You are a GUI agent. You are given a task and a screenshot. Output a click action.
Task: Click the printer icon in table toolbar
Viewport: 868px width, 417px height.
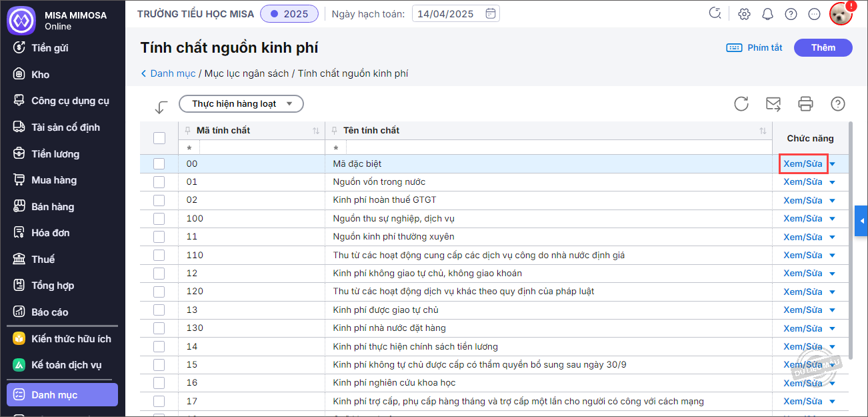click(x=805, y=103)
